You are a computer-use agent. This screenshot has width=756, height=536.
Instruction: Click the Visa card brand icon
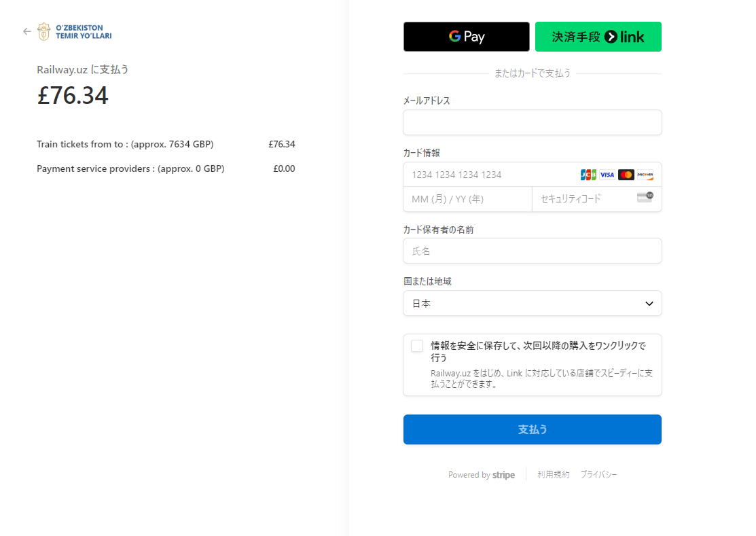tap(607, 175)
